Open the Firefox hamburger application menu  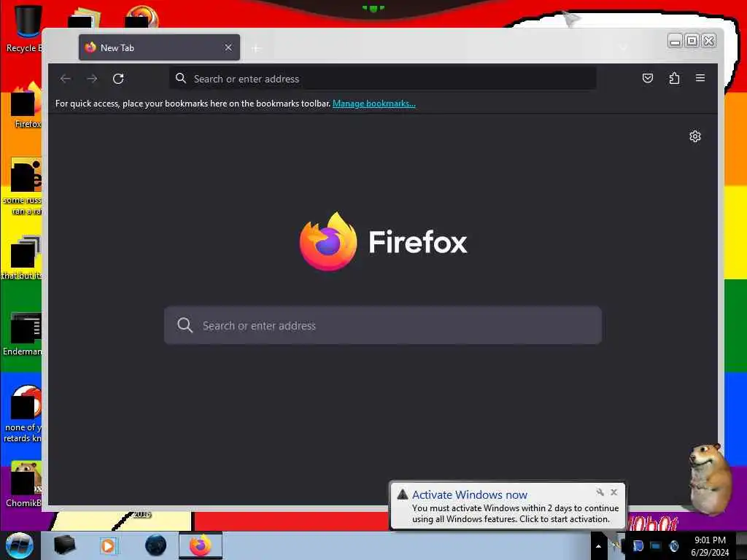[700, 78]
